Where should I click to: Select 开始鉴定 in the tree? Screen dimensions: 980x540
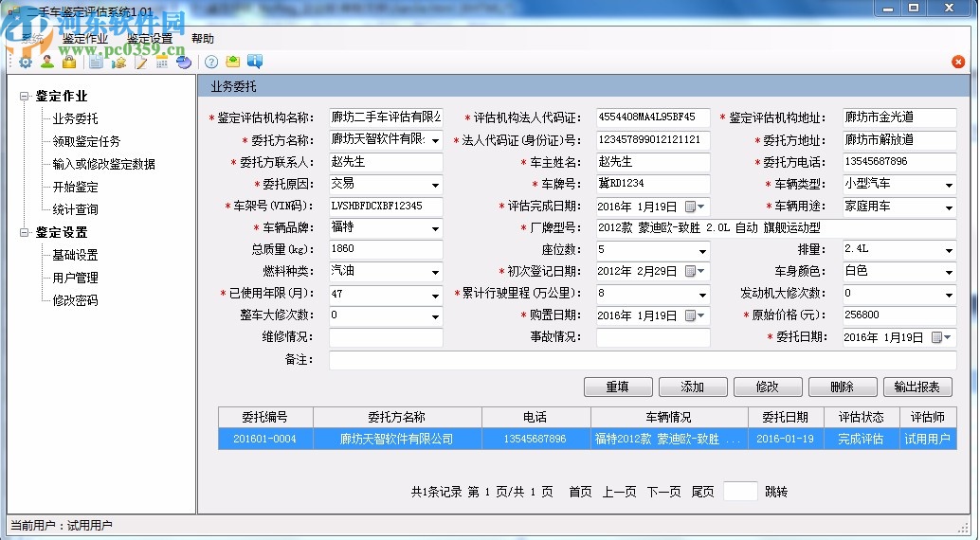click(x=75, y=187)
